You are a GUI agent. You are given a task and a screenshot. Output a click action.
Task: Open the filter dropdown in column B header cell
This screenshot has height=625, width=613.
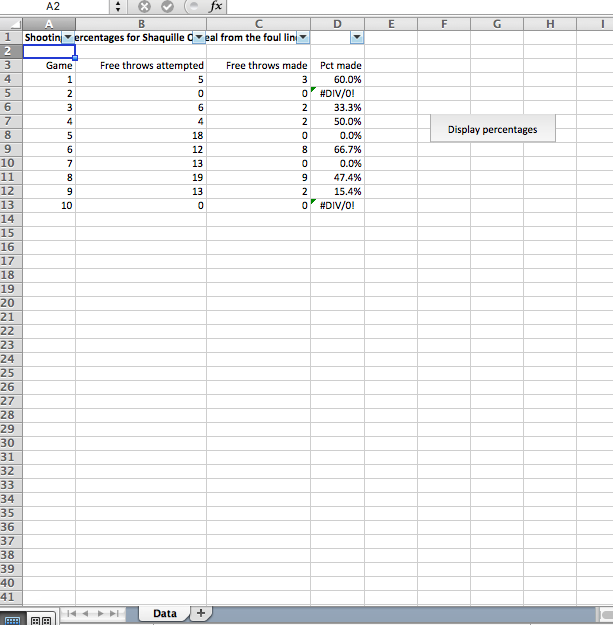pos(198,37)
